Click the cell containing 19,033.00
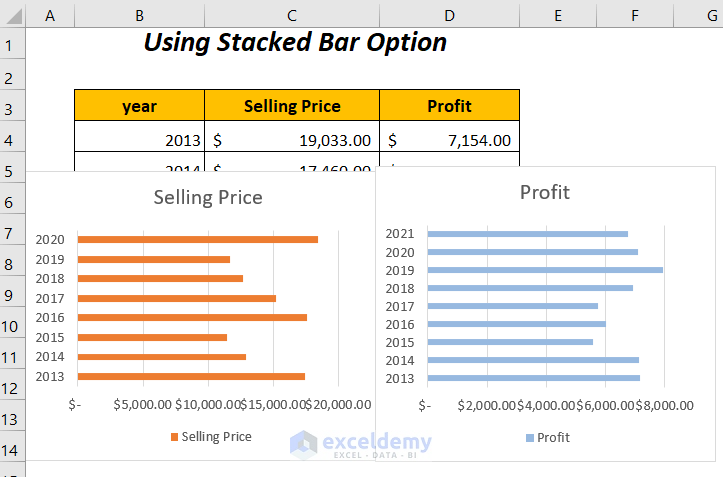 tap(292, 141)
